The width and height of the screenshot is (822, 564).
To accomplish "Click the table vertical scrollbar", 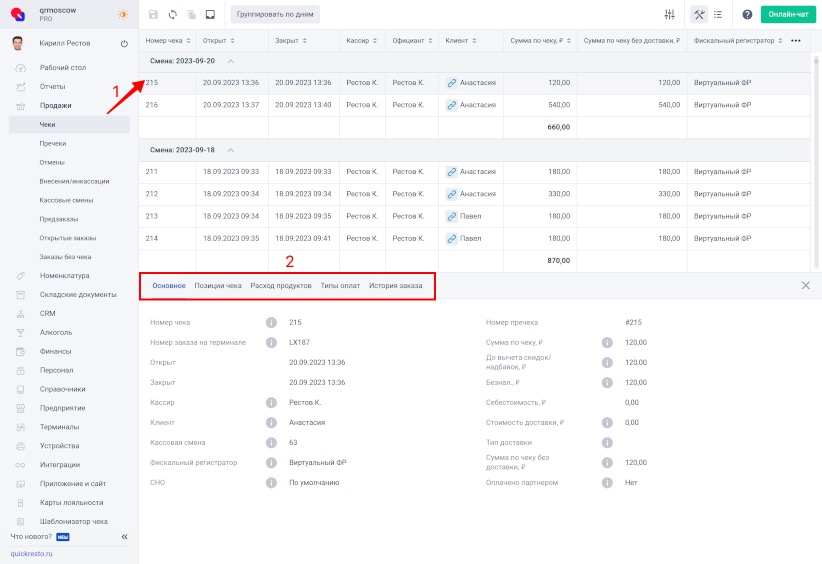I will [816, 162].
